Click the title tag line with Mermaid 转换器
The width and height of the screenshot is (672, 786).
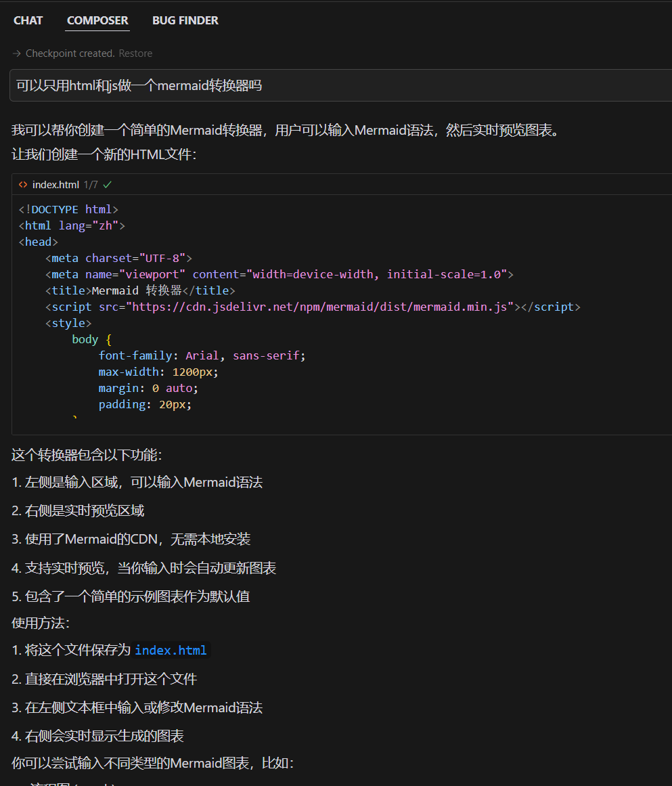(139, 290)
